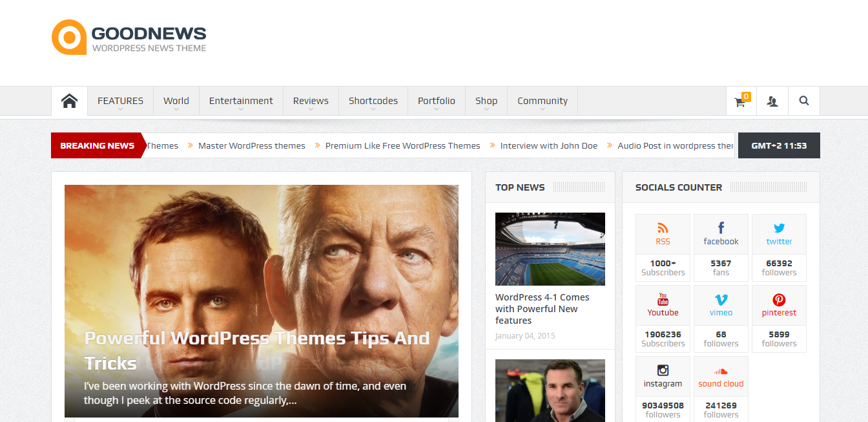
Task: Click the user login icon
Action: coord(772,101)
